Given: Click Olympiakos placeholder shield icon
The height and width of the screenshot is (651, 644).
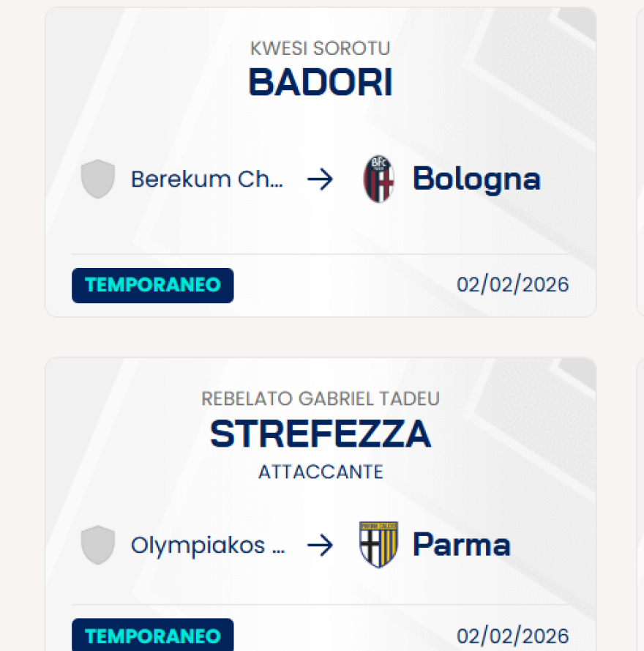Looking at the screenshot, I should [x=98, y=546].
